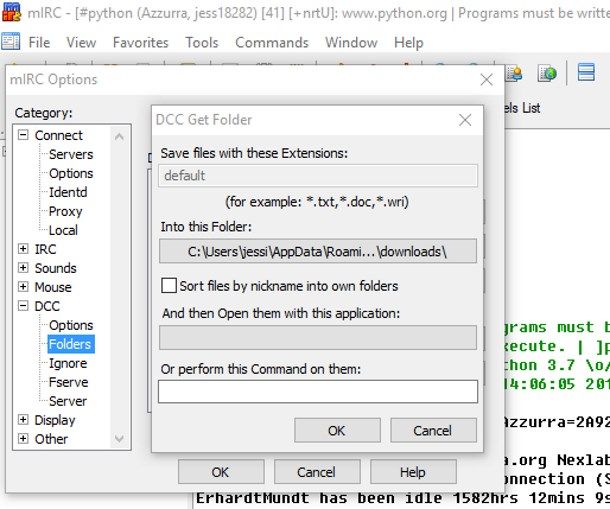
Task: Expand the IRC category
Action: [23, 249]
